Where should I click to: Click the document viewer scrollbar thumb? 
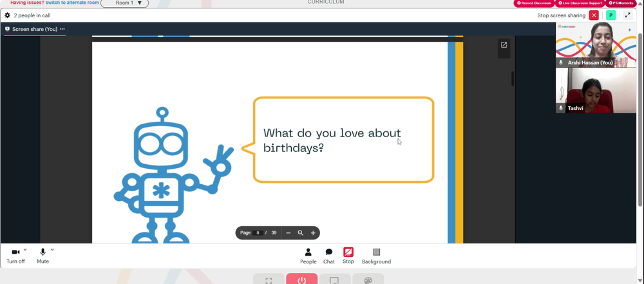point(513,79)
